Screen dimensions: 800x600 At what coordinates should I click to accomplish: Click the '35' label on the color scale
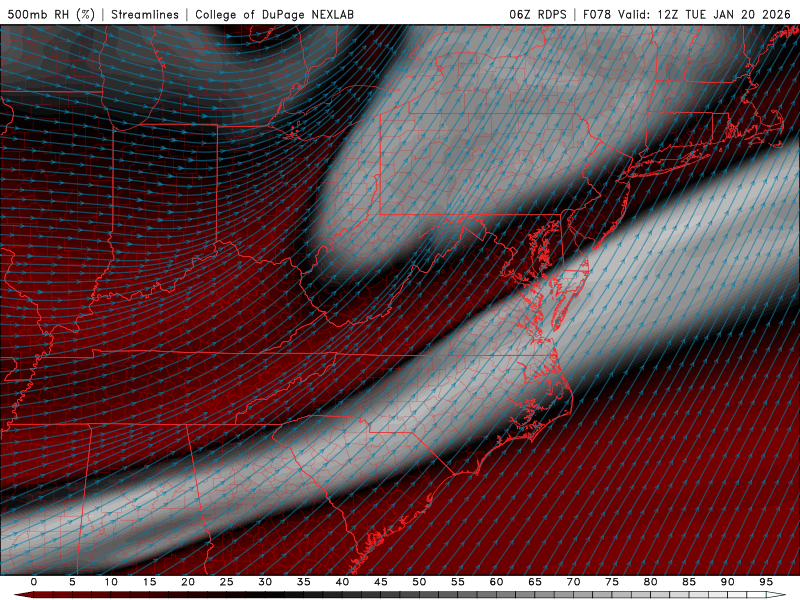pyautogui.click(x=304, y=582)
